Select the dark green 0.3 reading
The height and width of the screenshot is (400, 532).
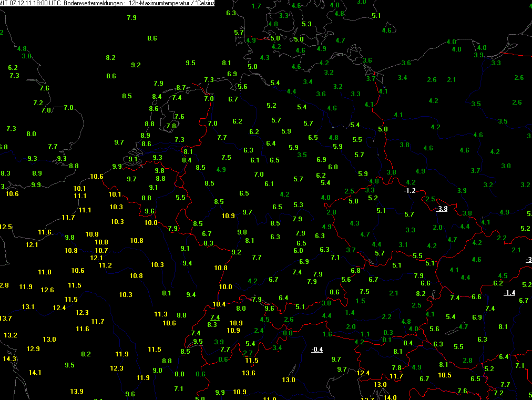coord(388,333)
